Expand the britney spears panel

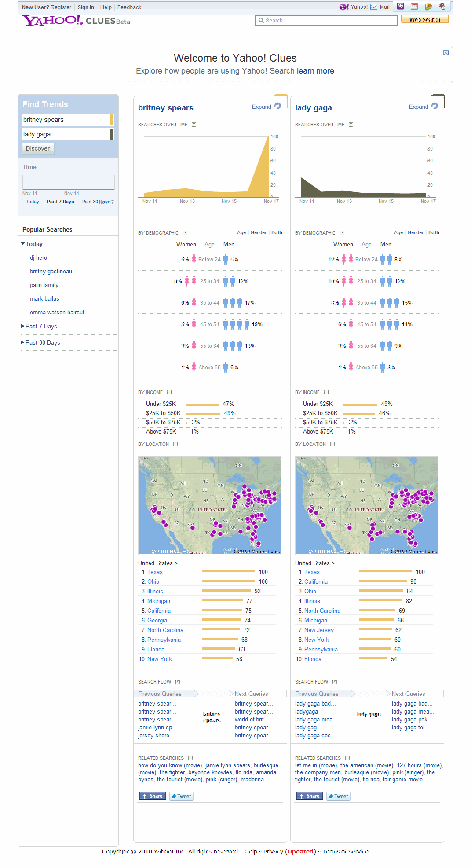(262, 107)
